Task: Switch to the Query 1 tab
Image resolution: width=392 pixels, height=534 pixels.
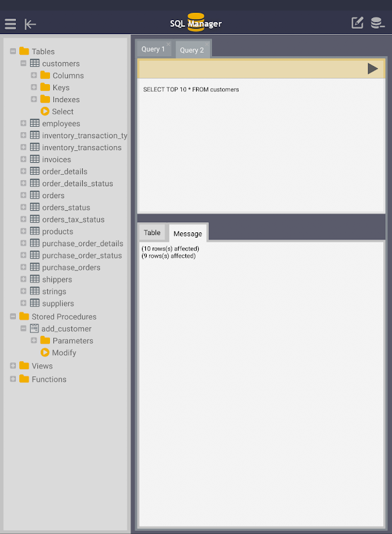Action: [x=153, y=49]
